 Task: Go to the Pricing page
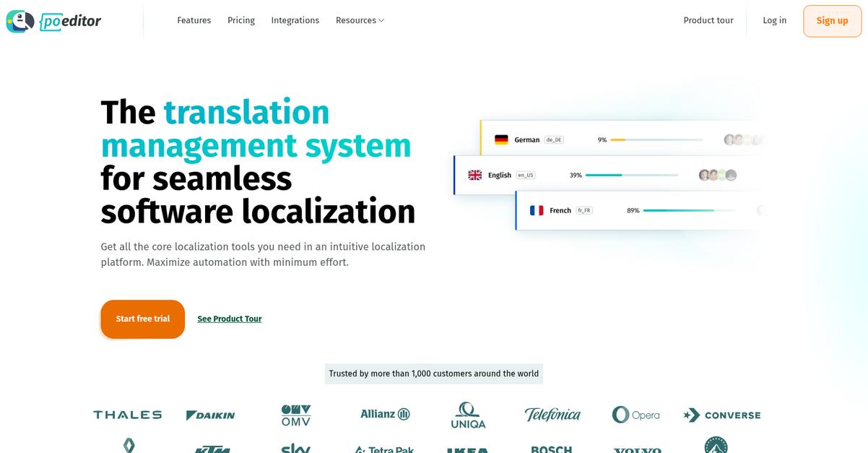(241, 20)
